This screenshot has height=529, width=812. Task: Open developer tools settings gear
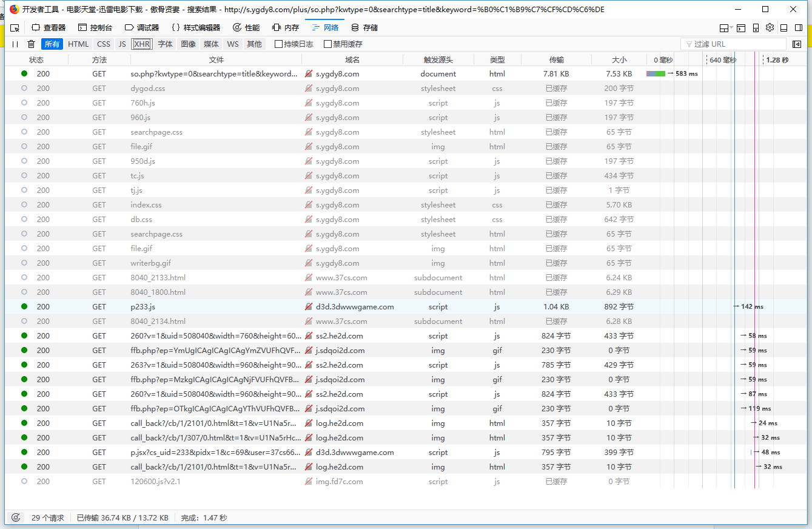point(770,28)
